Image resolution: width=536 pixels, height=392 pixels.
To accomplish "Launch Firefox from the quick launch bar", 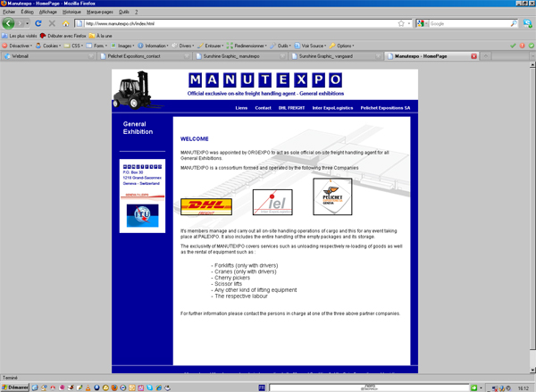I will (114, 388).
